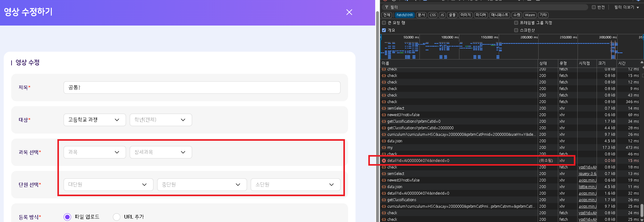The width and height of the screenshot is (644, 222).
Task: Open the lottie.min.js initiator link
Action: 587,187
